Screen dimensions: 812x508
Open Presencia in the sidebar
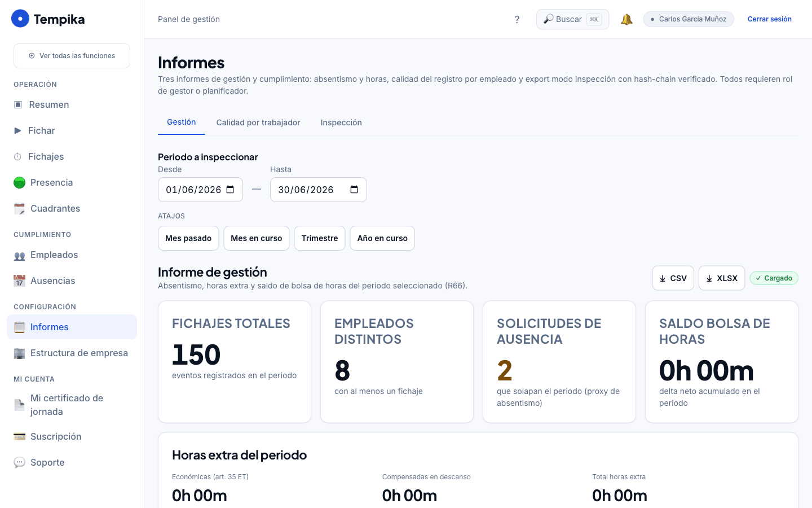point(72,182)
